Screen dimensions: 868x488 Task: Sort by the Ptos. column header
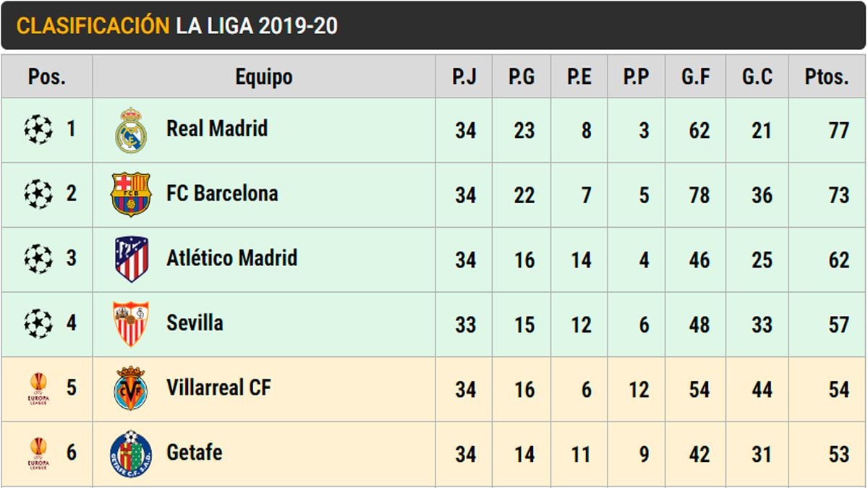pos(827,77)
